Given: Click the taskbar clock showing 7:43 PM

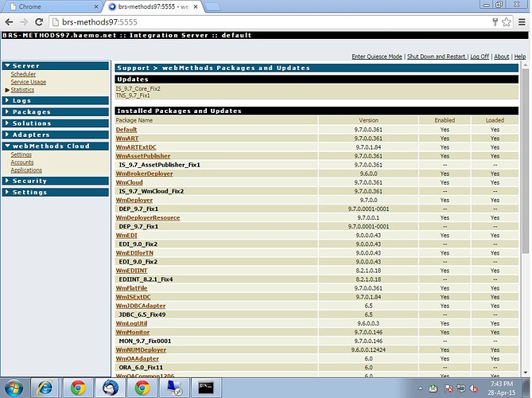Looking at the screenshot, I should point(502,388).
